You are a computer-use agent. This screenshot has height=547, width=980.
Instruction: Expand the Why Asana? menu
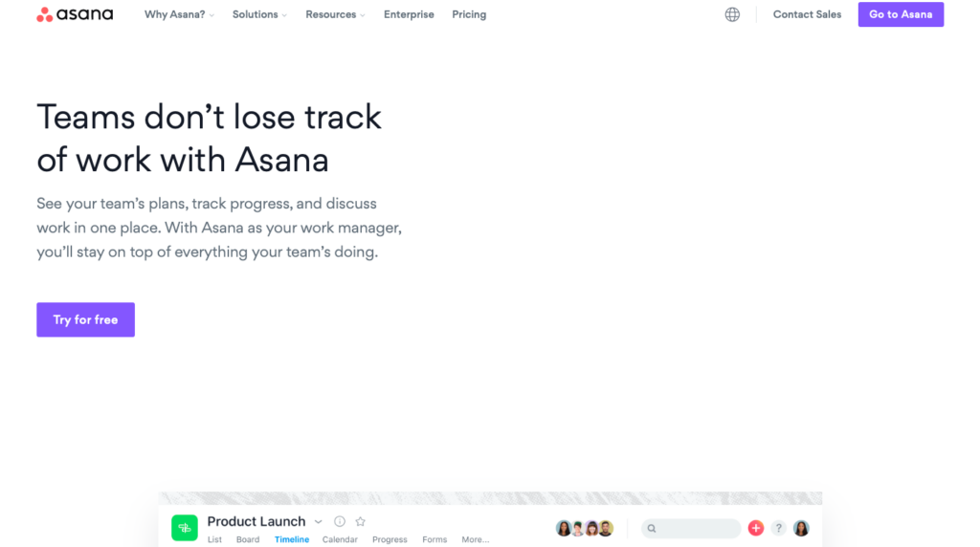tap(179, 14)
